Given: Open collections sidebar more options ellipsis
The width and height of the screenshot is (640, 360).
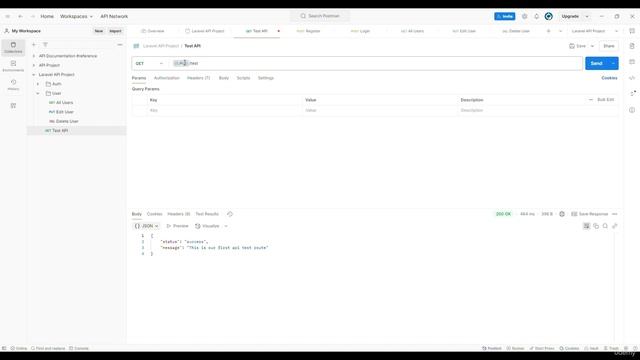Looking at the screenshot, I should coord(120,44).
